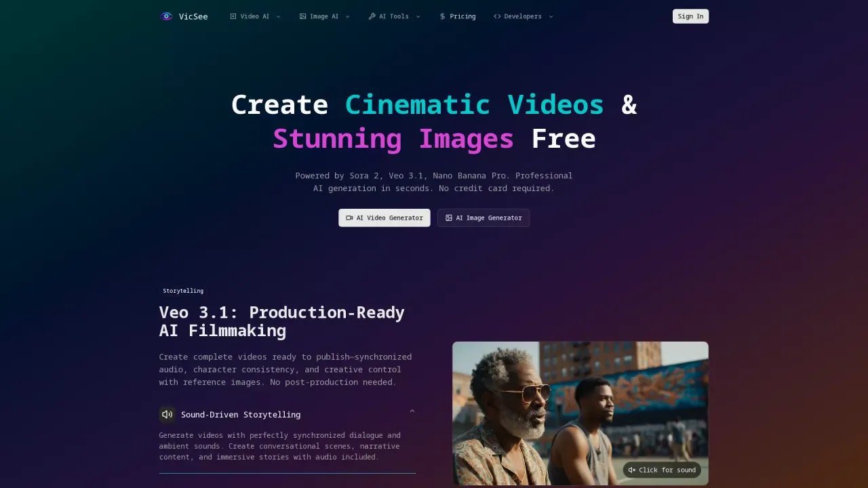Unmute video via Click for sound
Screen dimensions: 868x488
662,470
